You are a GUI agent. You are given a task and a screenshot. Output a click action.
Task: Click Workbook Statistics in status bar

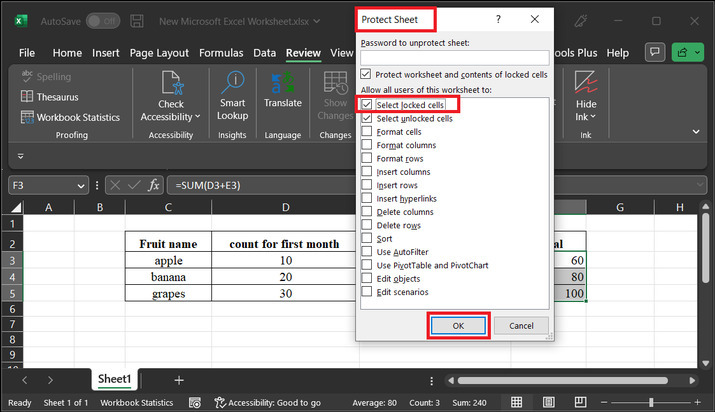point(137,402)
